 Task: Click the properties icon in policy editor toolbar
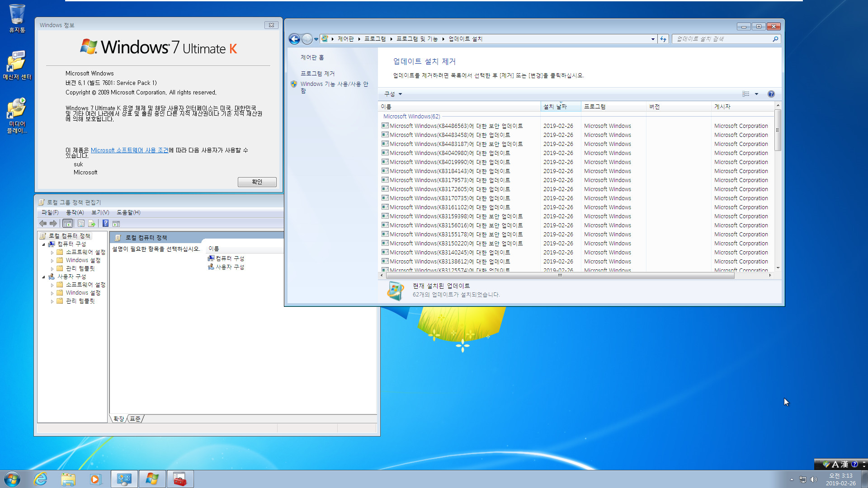point(81,223)
